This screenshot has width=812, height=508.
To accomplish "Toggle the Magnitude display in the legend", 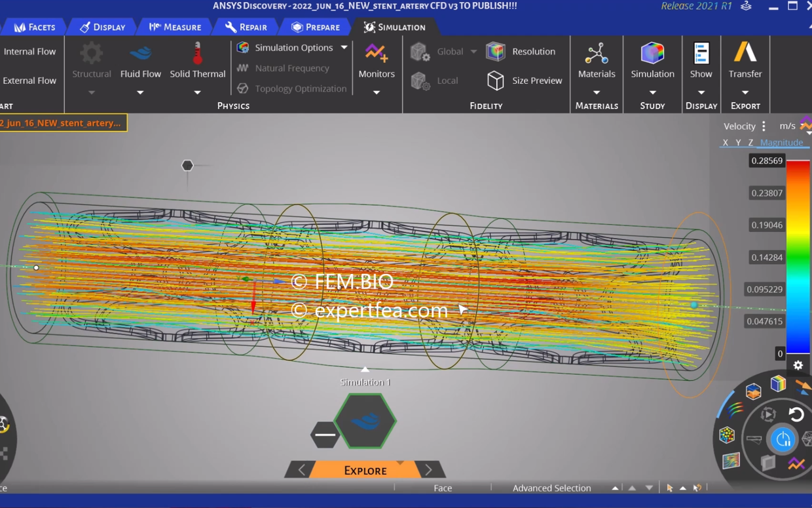I will pos(781,142).
